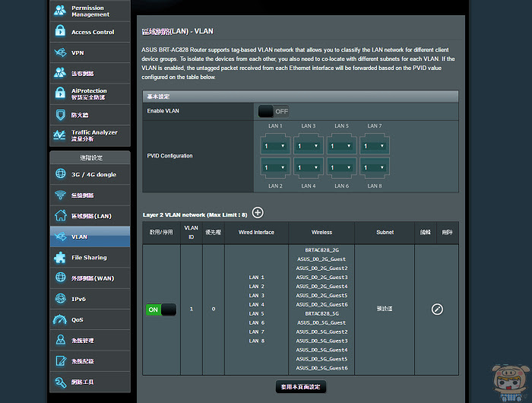Open Access Control menu item
Screen dimensions: 532x403
coord(90,32)
